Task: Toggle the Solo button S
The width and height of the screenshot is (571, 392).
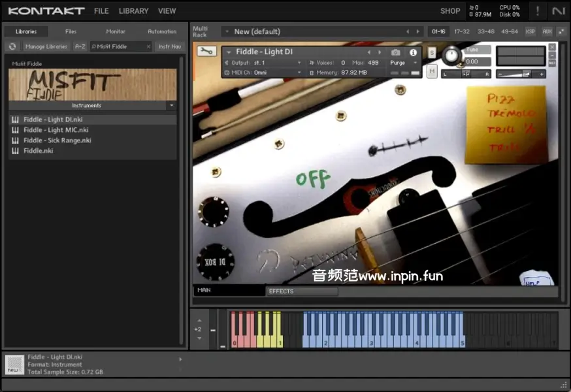Action: (432, 52)
